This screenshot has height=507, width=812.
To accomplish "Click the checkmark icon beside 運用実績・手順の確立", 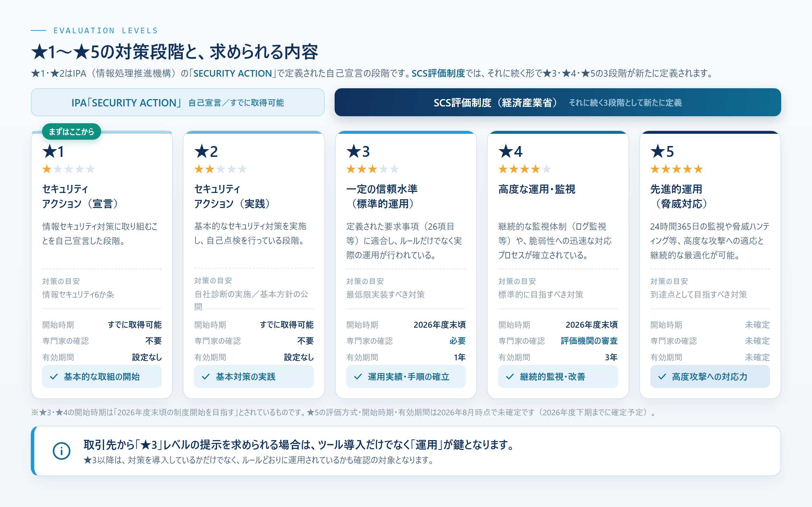I will (358, 377).
